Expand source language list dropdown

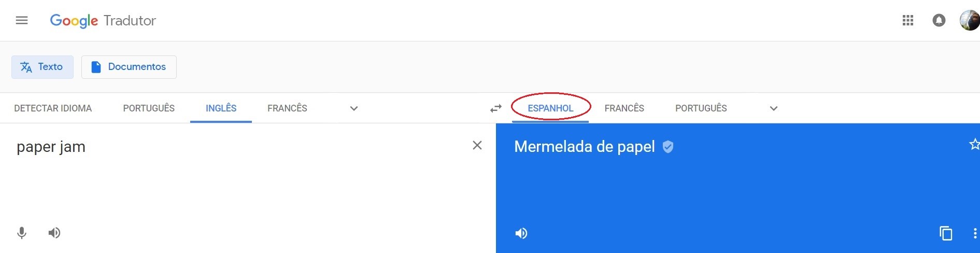coord(354,108)
